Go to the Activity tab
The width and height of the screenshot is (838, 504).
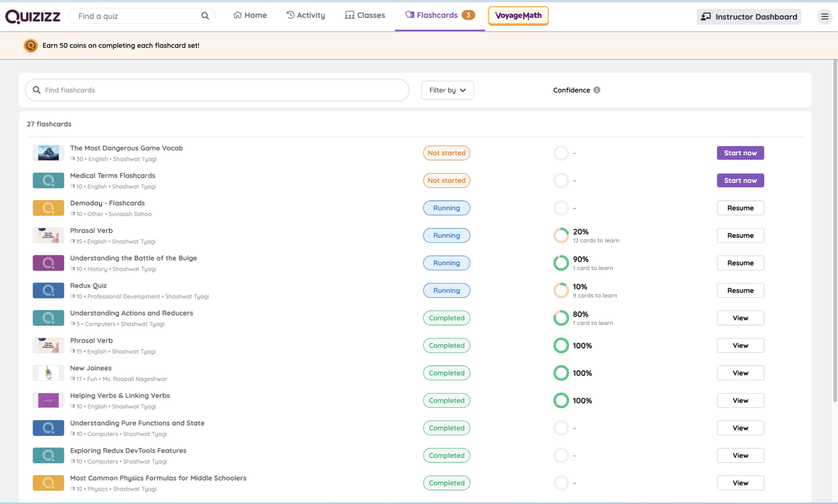click(x=306, y=15)
